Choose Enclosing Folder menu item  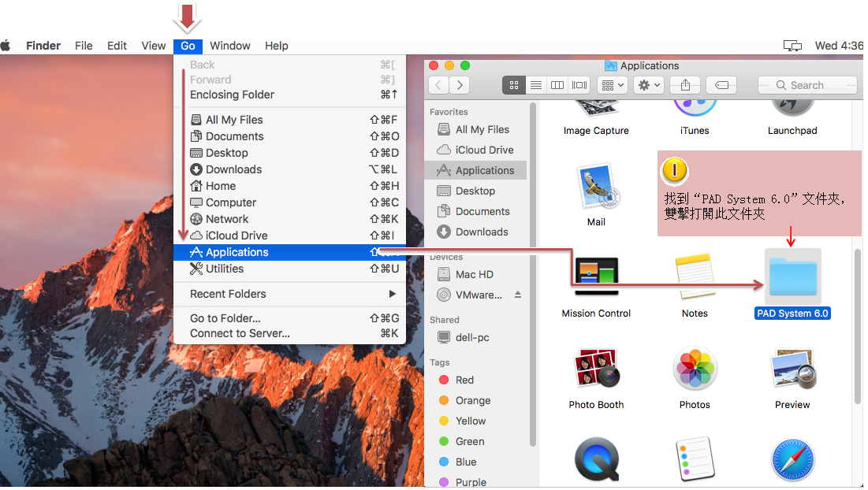[x=289, y=95]
